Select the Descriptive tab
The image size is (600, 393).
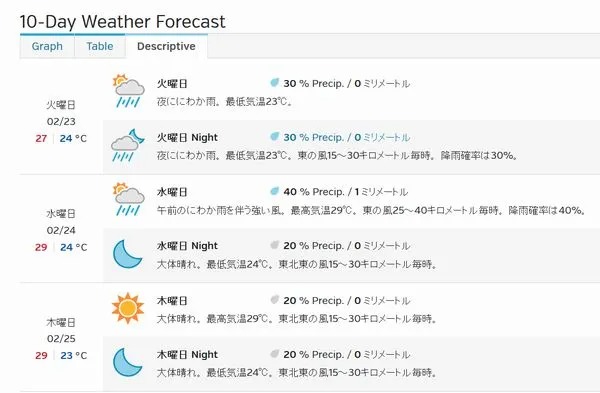point(166,46)
